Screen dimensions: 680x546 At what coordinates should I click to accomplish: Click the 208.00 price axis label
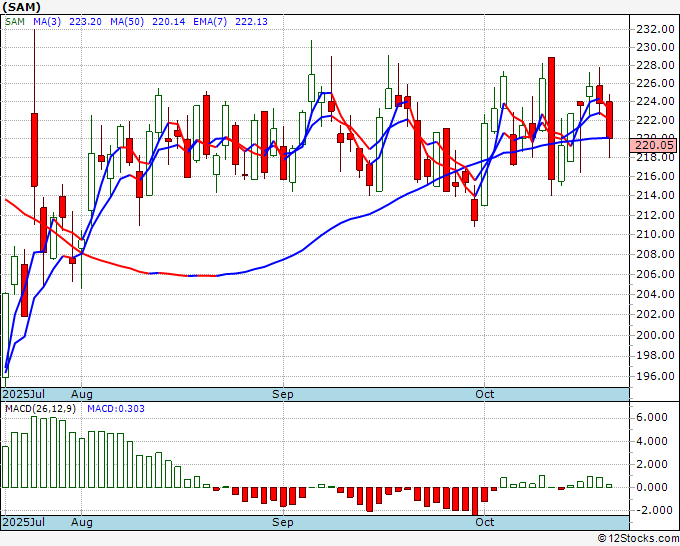click(655, 254)
